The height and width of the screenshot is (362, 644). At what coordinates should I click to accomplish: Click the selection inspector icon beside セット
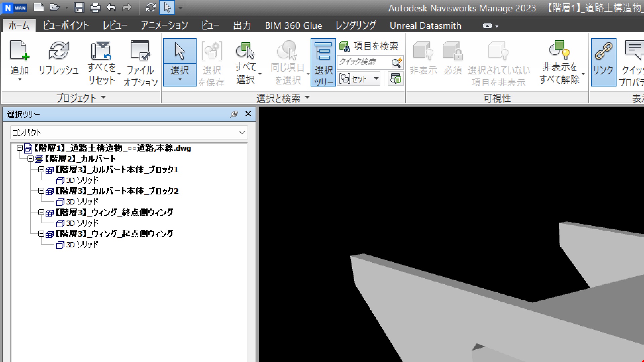coord(395,79)
